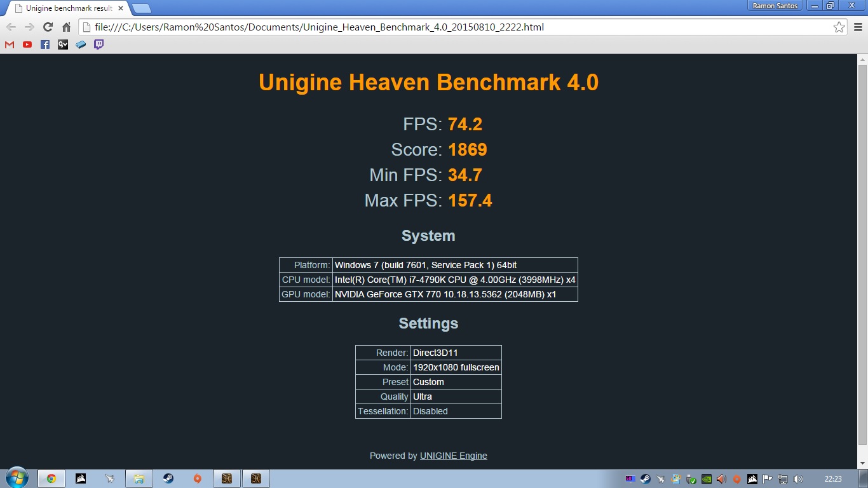868x488 pixels.
Task: Open the blue chip bookmark icon
Action: (81, 44)
